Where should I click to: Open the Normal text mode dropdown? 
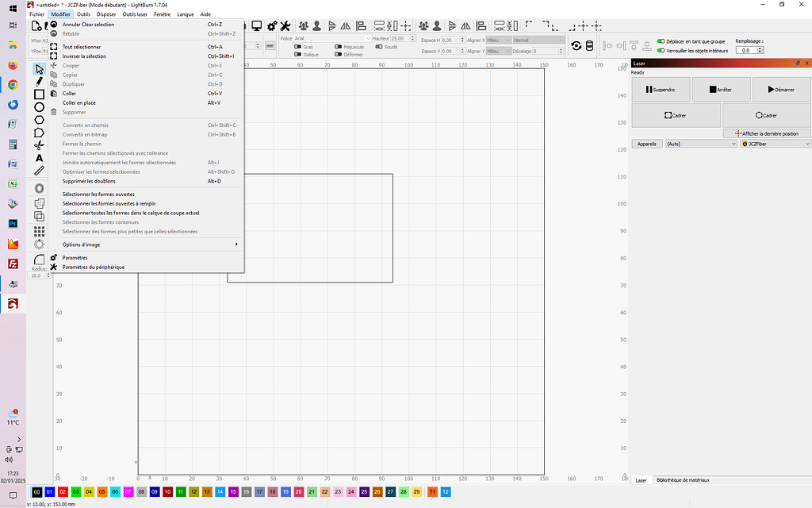(538, 40)
